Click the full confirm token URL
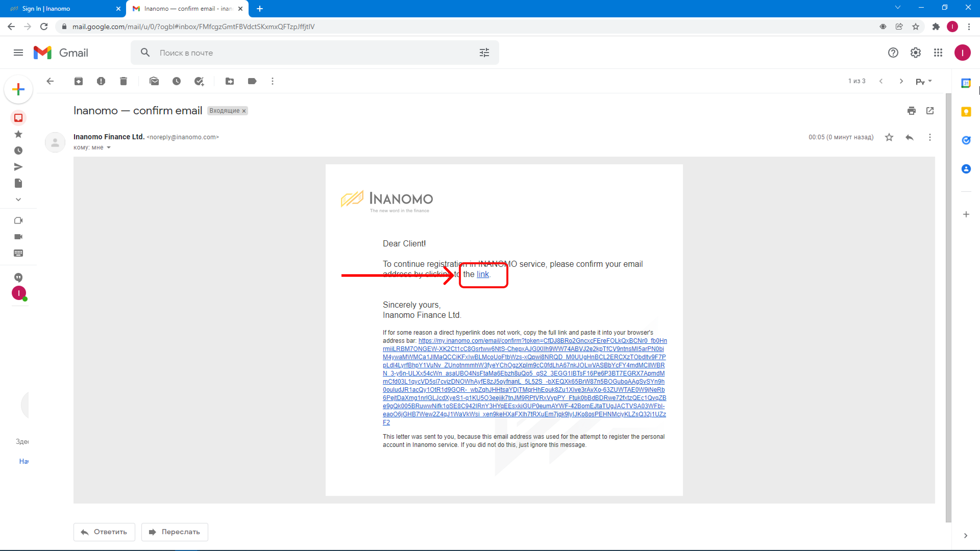The height and width of the screenshot is (551, 980). tap(525, 381)
